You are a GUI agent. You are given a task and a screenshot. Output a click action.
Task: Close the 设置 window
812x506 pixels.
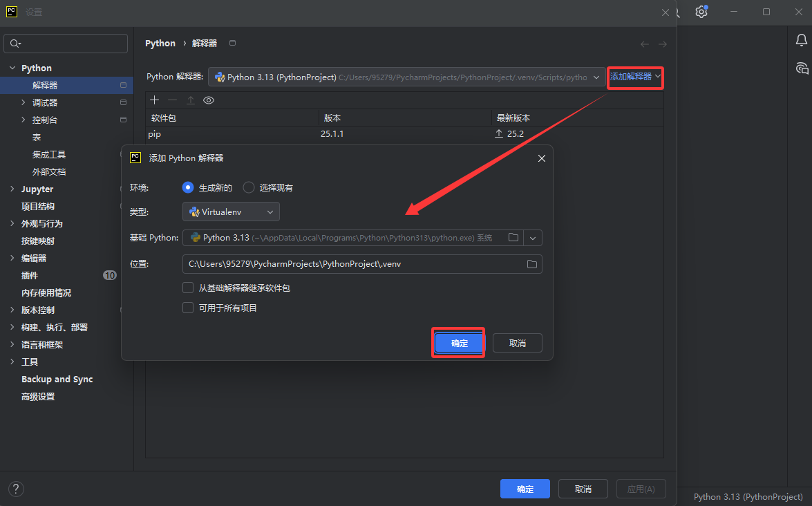[665, 12]
